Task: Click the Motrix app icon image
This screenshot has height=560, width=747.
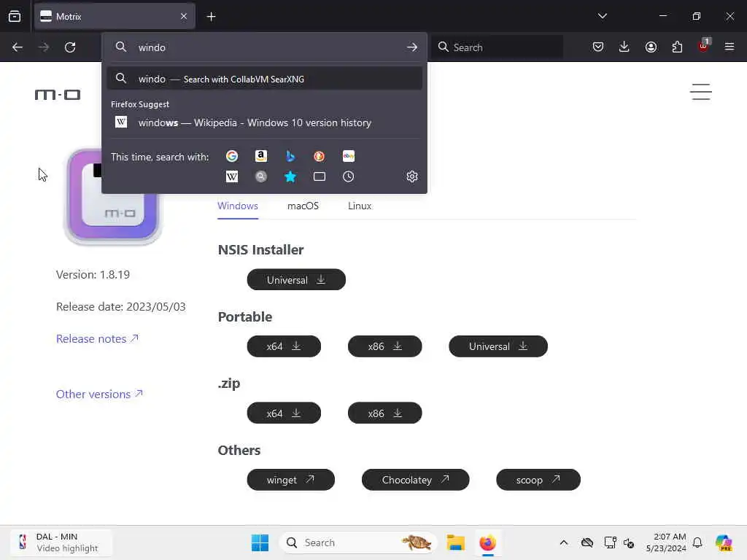Action: click(112, 195)
